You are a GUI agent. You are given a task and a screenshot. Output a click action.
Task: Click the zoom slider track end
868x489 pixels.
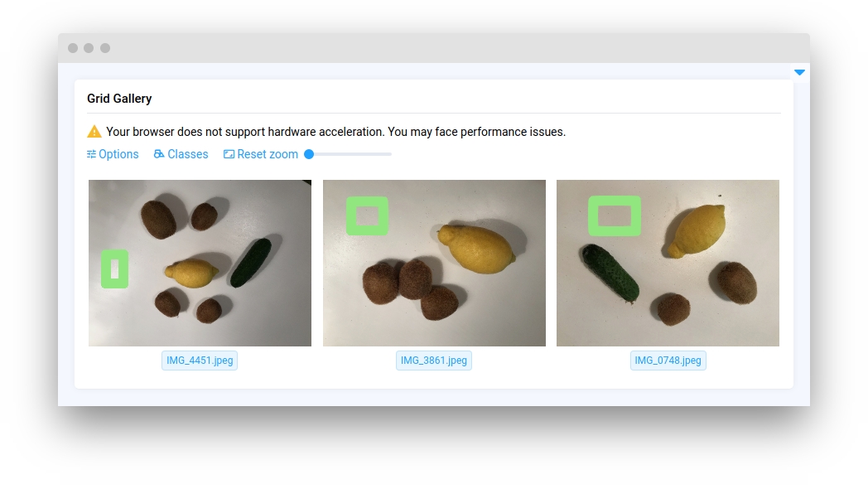pyautogui.click(x=390, y=154)
